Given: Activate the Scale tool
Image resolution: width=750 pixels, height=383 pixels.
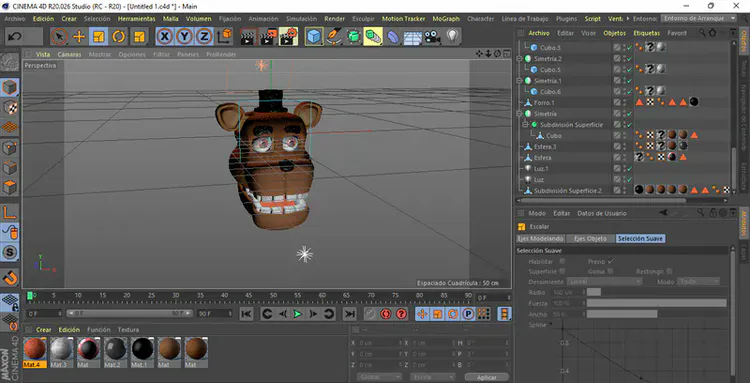Looking at the screenshot, I should (99, 36).
